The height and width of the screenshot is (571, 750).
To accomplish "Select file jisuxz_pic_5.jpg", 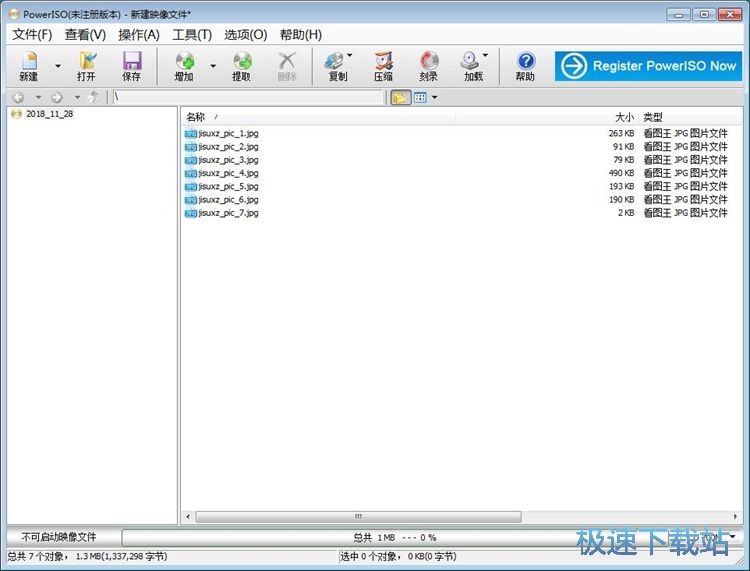I will [x=228, y=187].
